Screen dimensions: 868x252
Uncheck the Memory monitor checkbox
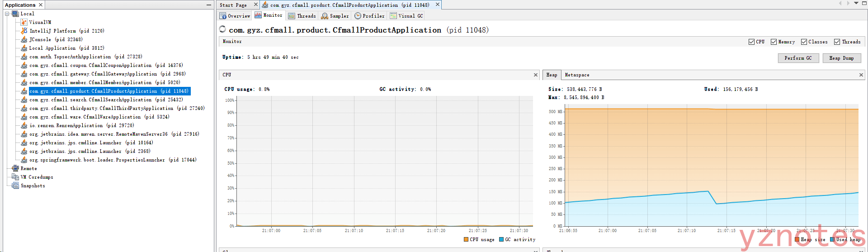click(x=774, y=42)
